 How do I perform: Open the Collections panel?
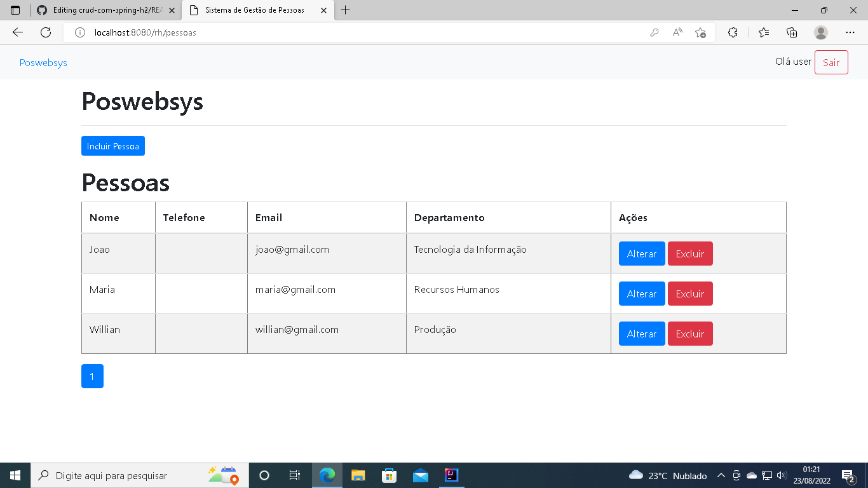tap(792, 32)
